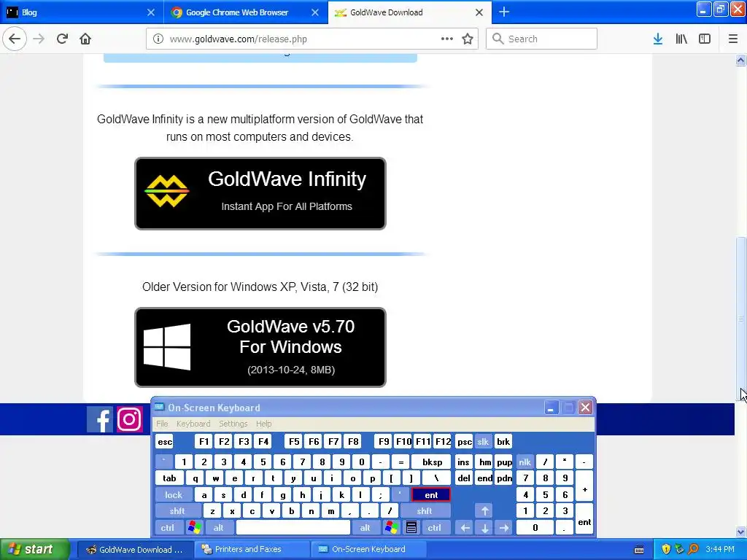Click the application menu key on keyboard
Image resolution: width=747 pixels, height=560 pixels.
click(411, 528)
